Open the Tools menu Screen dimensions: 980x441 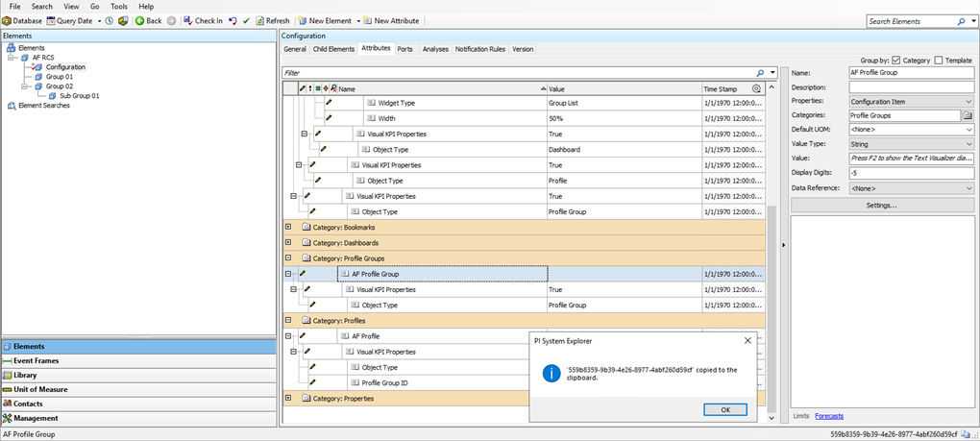tap(118, 6)
